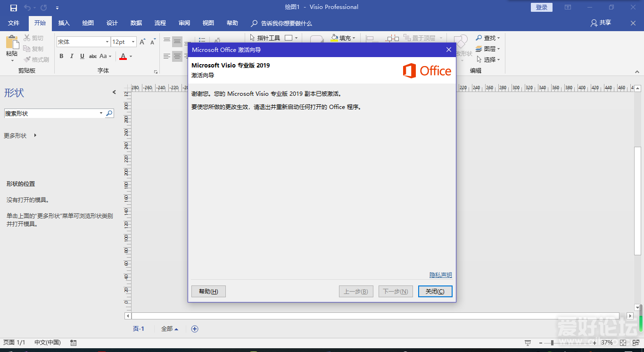Click the Undo arrow icon

(x=27, y=8)
